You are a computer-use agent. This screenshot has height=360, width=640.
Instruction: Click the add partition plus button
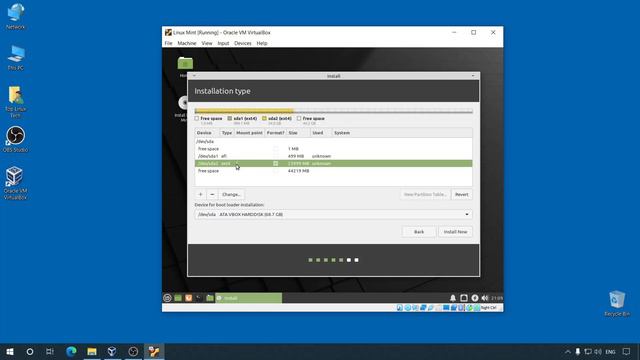(200, 194)
